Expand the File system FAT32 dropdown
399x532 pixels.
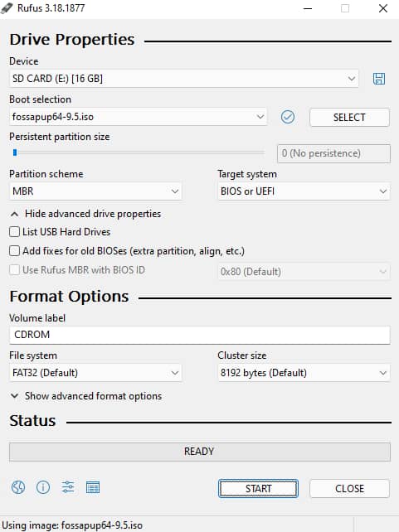click(x=95, y=373)
